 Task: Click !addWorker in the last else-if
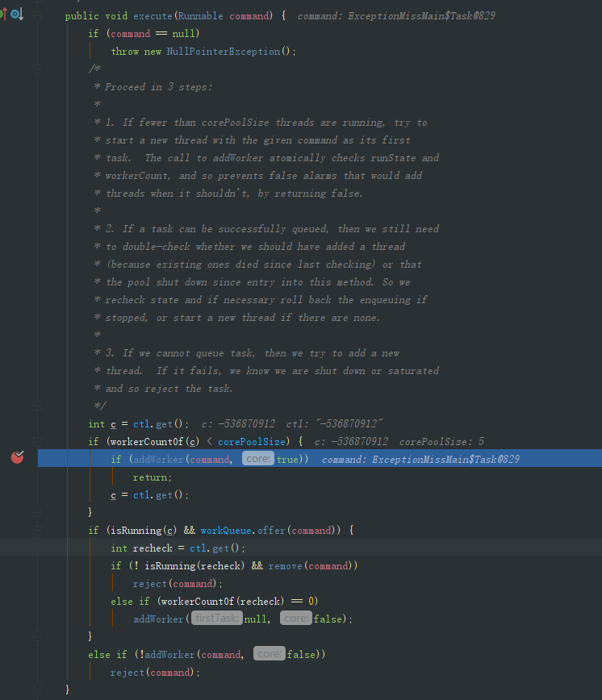tap(167, 655)
